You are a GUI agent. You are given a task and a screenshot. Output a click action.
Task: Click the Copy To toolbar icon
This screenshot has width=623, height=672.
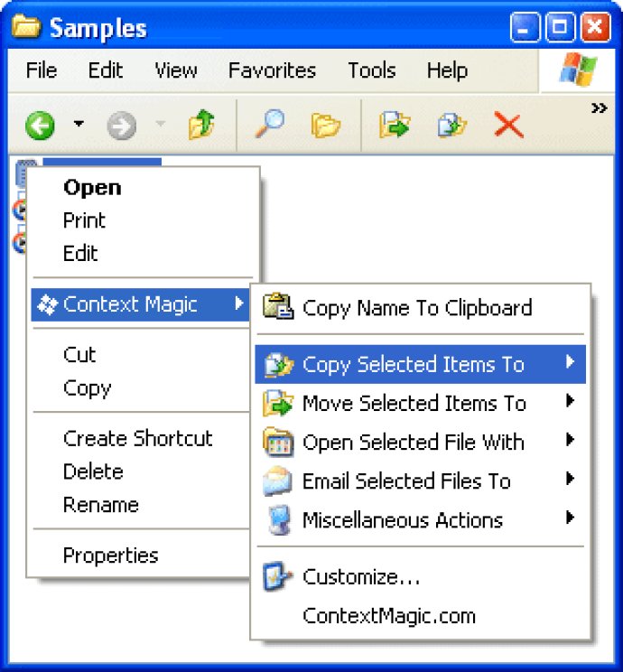[x=451, y=126]
